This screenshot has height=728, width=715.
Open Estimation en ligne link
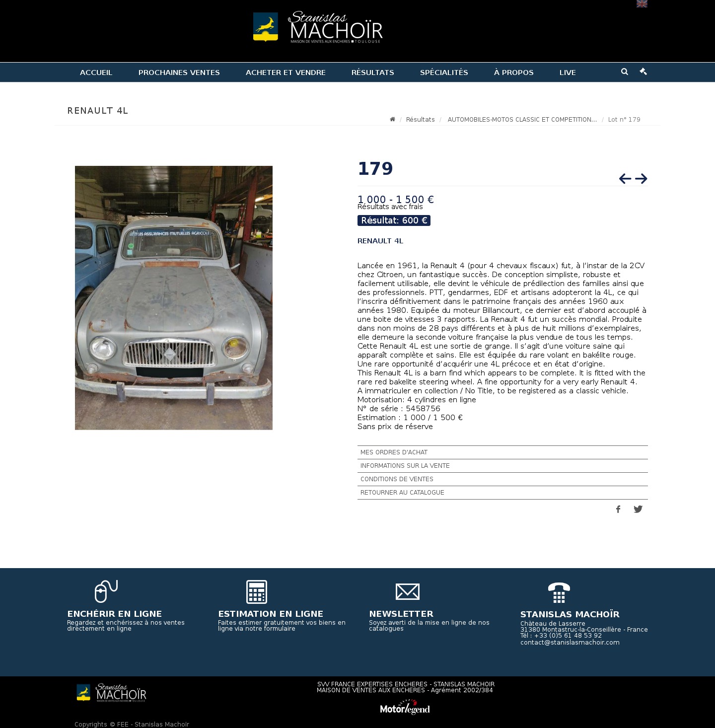tap(271, 614)
